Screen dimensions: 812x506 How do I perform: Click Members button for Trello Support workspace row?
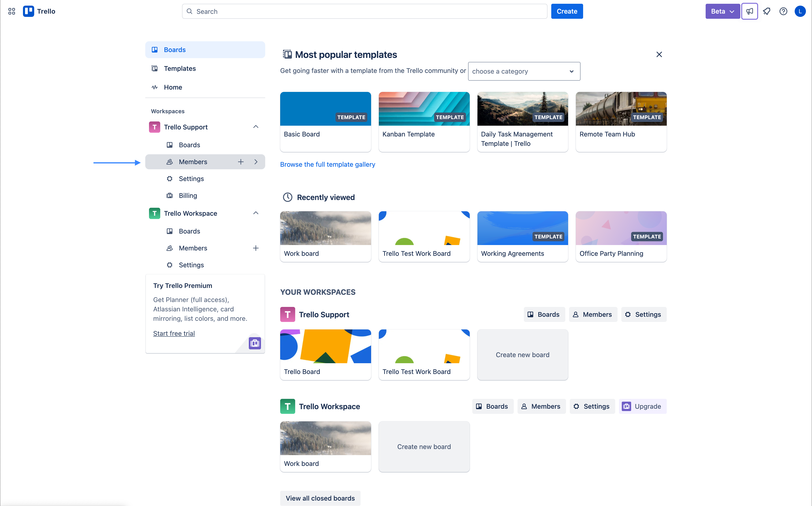point(593,315)
